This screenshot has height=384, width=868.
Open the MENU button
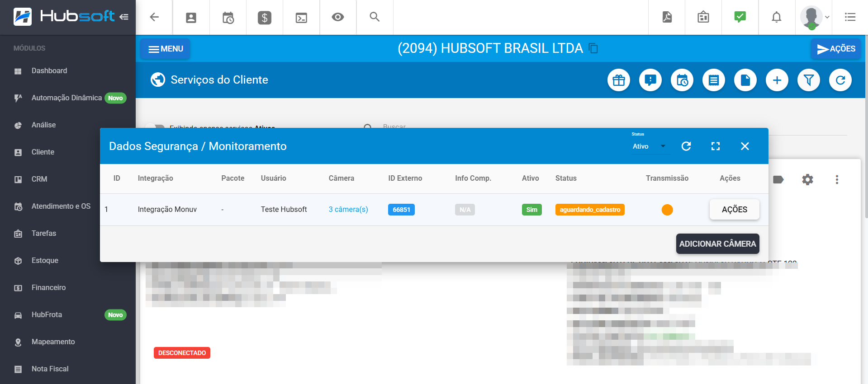166,49
